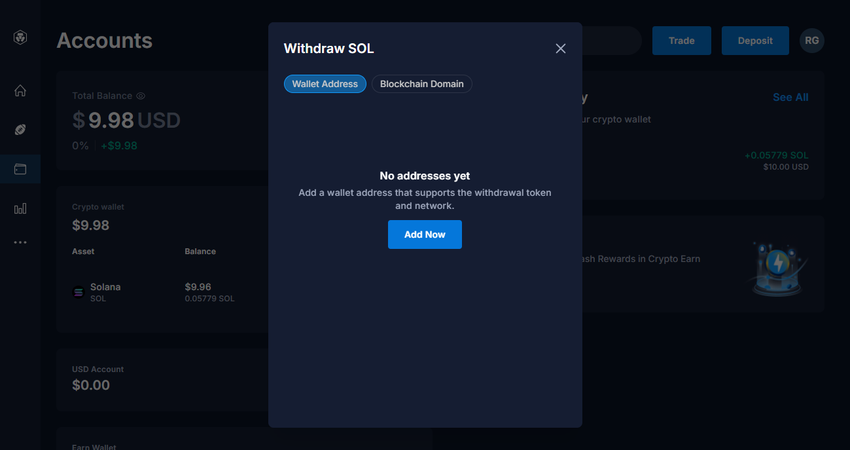Click the +$9.98 gain value
The image size is (850, 450).
[119, 146]
